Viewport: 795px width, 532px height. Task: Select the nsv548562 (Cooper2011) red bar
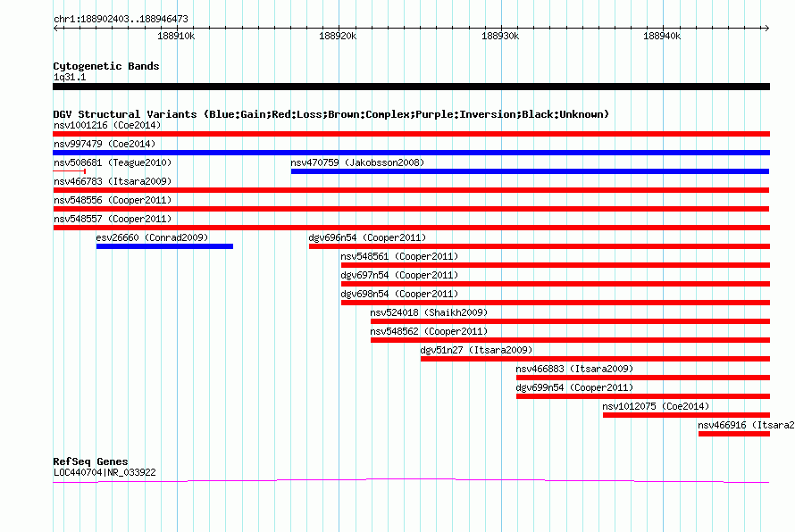coord(571,340)
